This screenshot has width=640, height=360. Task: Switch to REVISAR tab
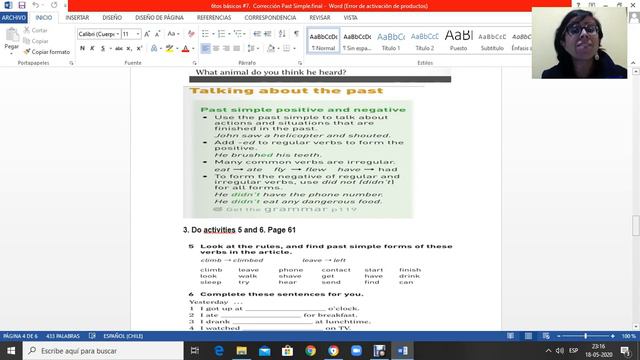pyautogui.click(x=320, y=18)
